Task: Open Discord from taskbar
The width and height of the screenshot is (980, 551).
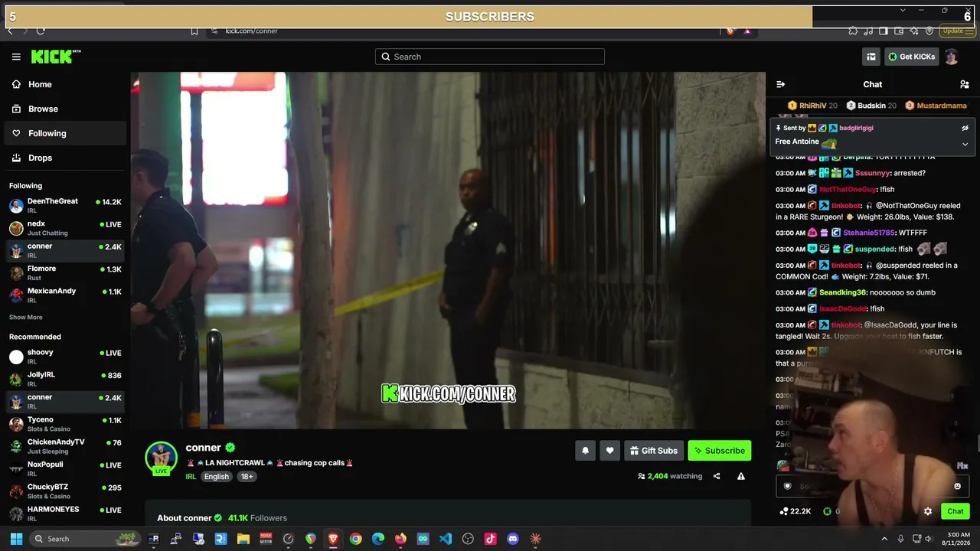Action: (513, 539)
